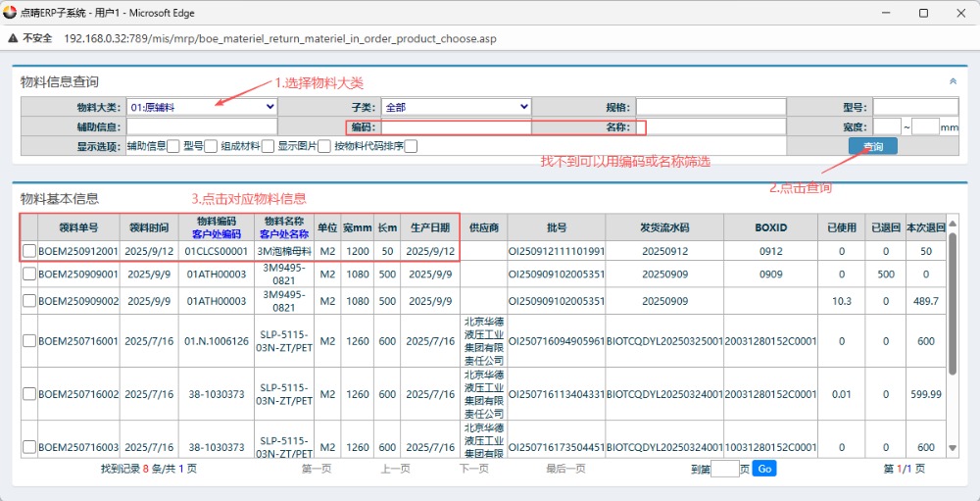Screen dimensions: 980x501
Task: Maximize the Edge browser window
Action: 923,14
